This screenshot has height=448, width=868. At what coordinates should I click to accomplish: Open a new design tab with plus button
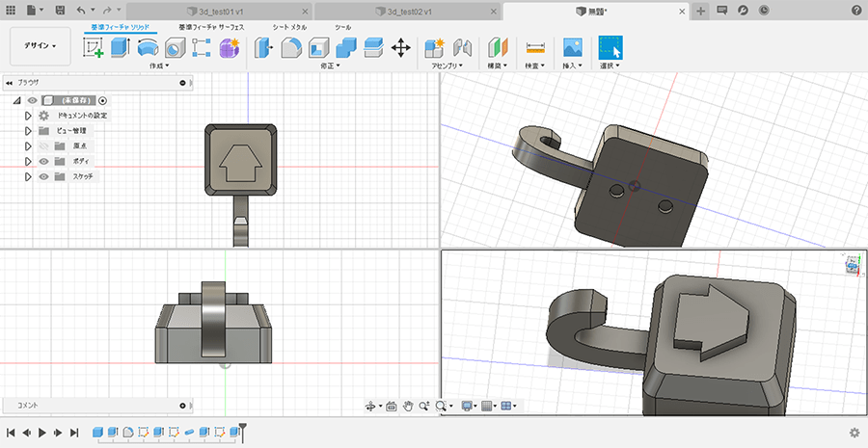(x=701, y=10)
